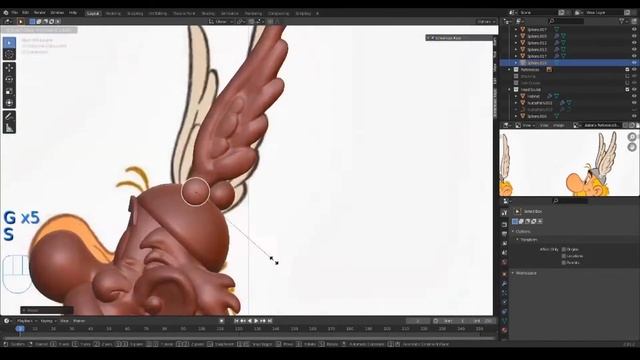Open the transform orientation Global dropdown
This screenshot has height=360, width=640.
pos(221,21)
